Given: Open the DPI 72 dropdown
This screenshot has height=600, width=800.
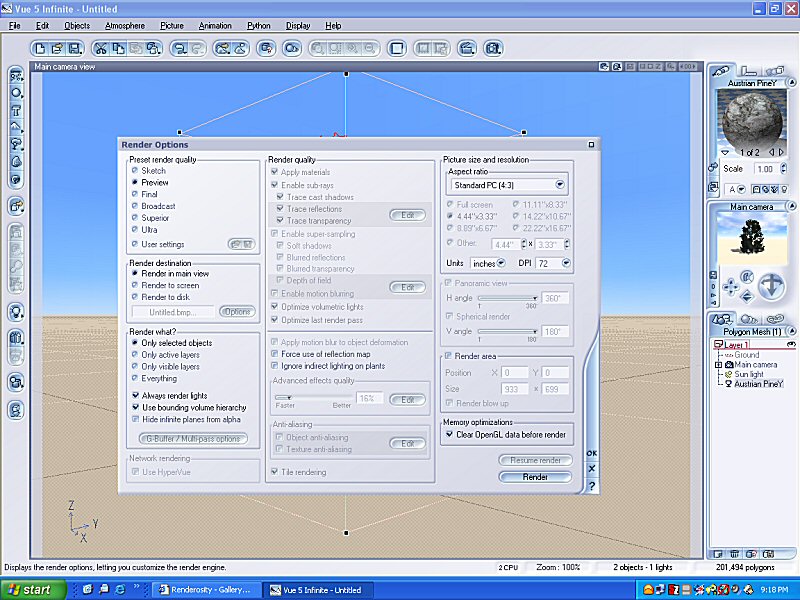Looking at the screenshot, I should [566, 263].
